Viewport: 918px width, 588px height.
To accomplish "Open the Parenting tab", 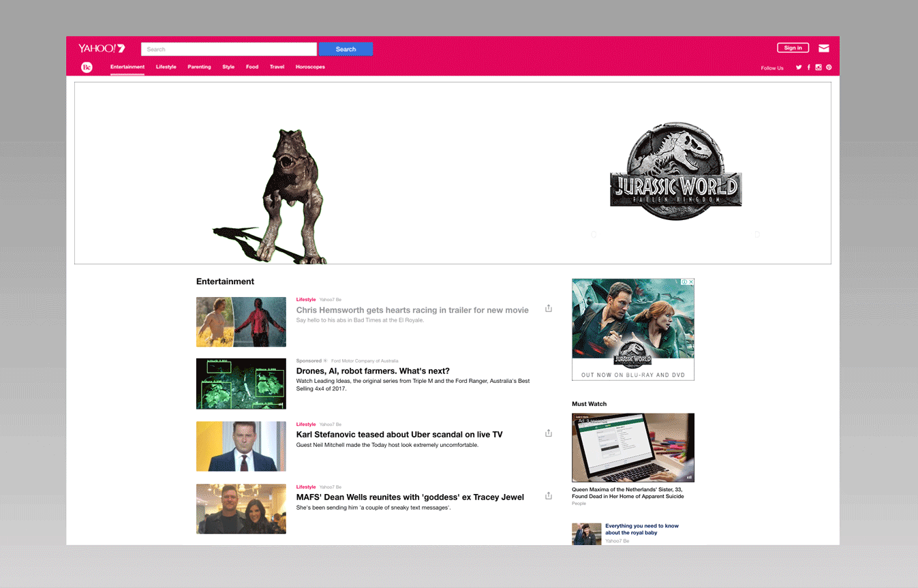I will [x=199, y=67].
